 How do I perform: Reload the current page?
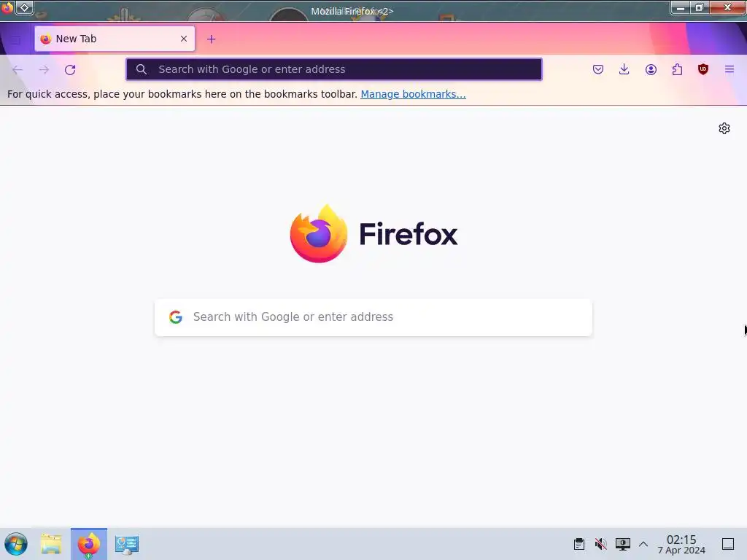(70, 70)
